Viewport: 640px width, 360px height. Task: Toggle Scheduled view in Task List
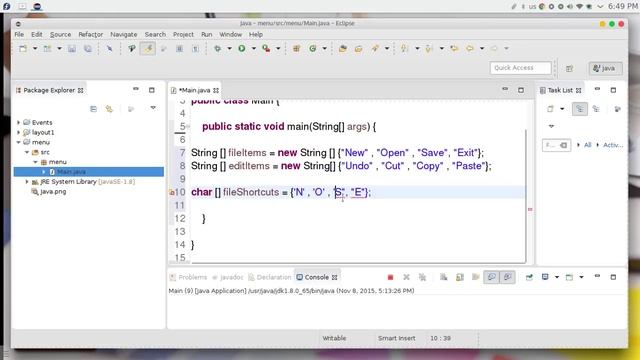click(x=596, y=109)
